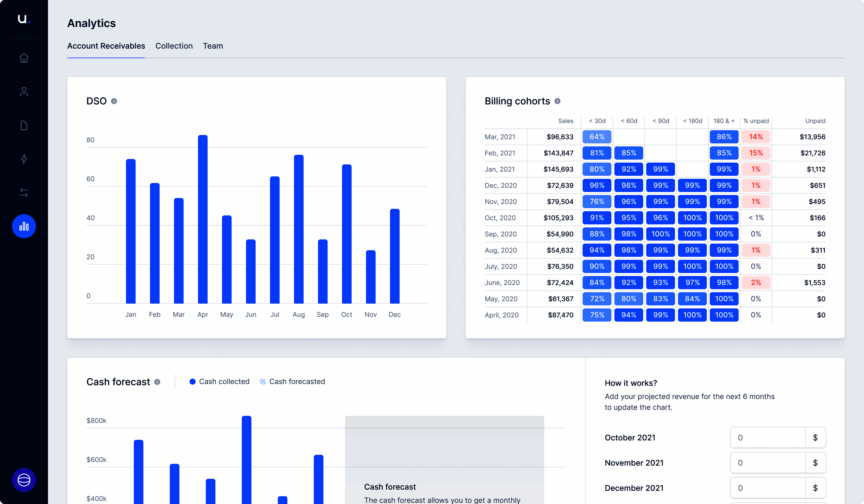The height and width of the screenshot is (504, 864).
Task: Toggle the Cash collected legend item
Action: click(x=219, y=382)
